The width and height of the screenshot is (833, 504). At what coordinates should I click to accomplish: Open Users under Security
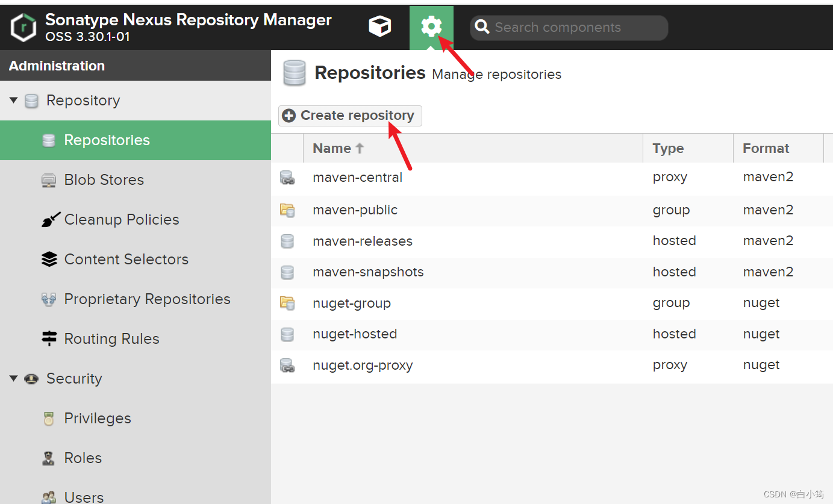[x=136, y=491]
